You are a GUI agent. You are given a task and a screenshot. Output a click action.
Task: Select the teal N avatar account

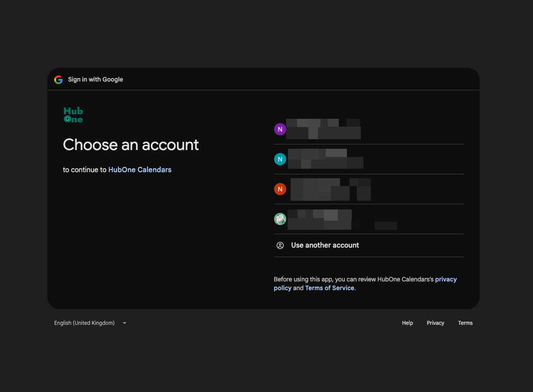(x=280, y=159)
